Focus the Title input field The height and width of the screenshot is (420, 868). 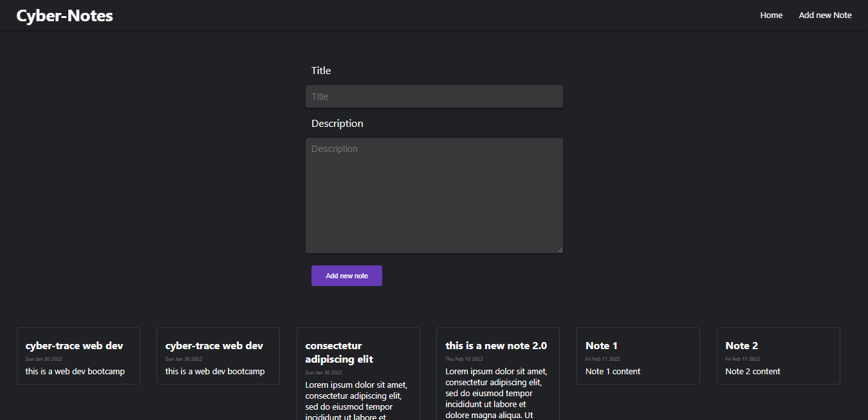coord(434,97)
